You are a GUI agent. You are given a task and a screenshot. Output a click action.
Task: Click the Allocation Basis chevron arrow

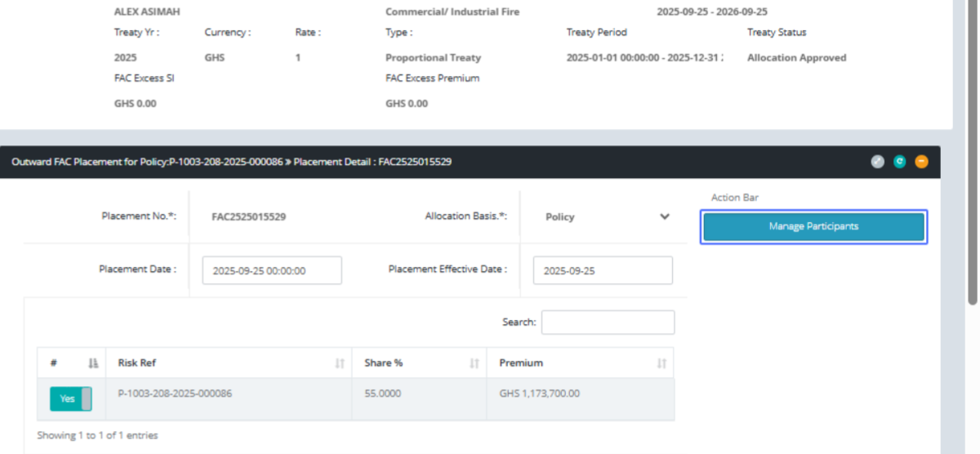665,217
